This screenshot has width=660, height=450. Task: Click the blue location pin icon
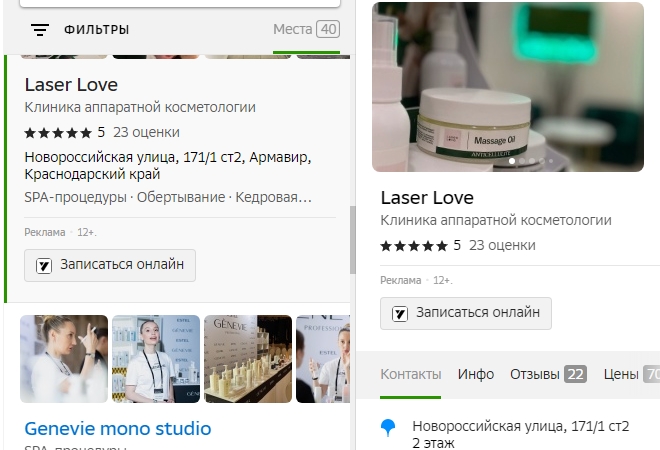[389, 428]
